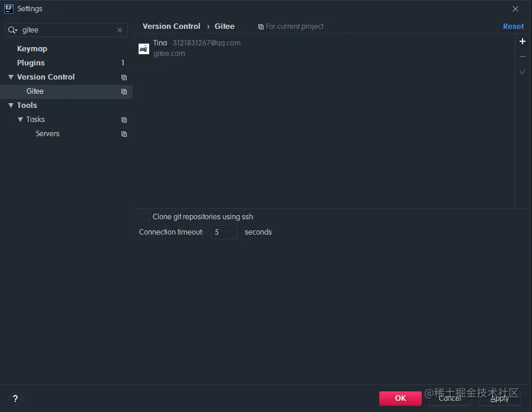Click the For current project header icon
The height and width of the screenshot is (412, 532).
coord(261,27)
